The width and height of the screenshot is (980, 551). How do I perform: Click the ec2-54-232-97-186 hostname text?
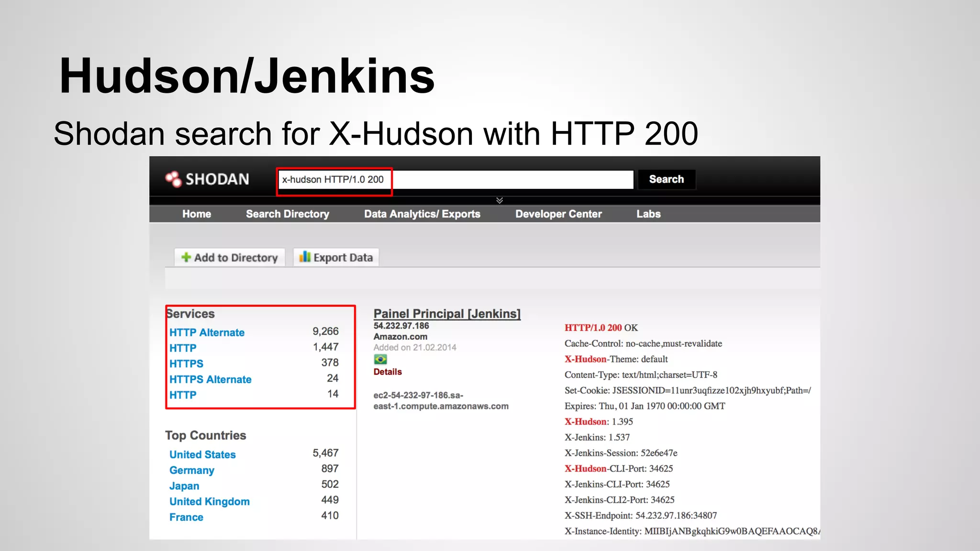click(441, 401)
